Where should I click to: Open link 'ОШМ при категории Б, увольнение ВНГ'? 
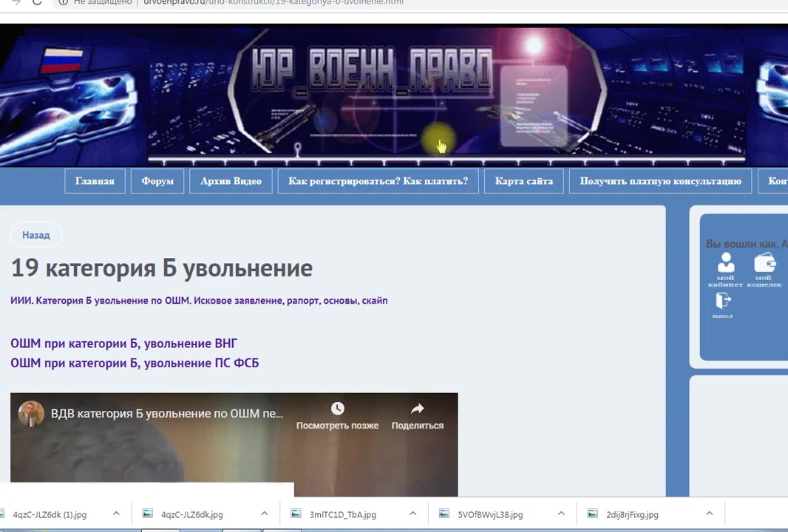tap(123, 344)
